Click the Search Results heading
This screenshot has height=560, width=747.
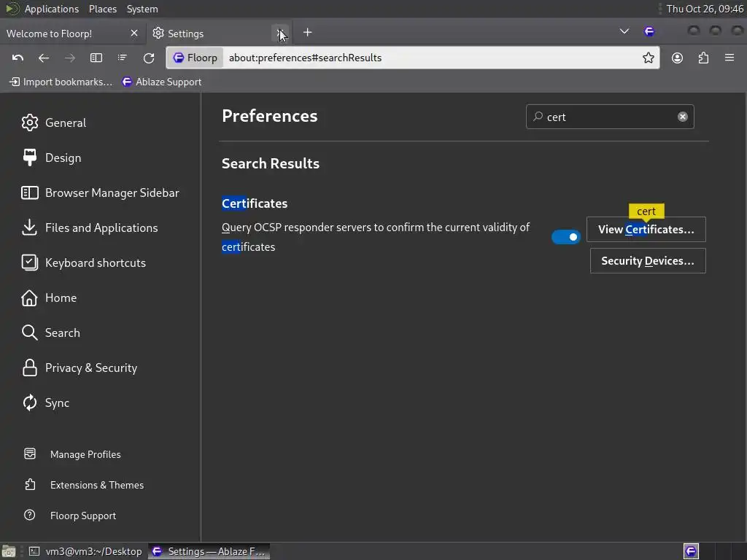tap(270, 163)
